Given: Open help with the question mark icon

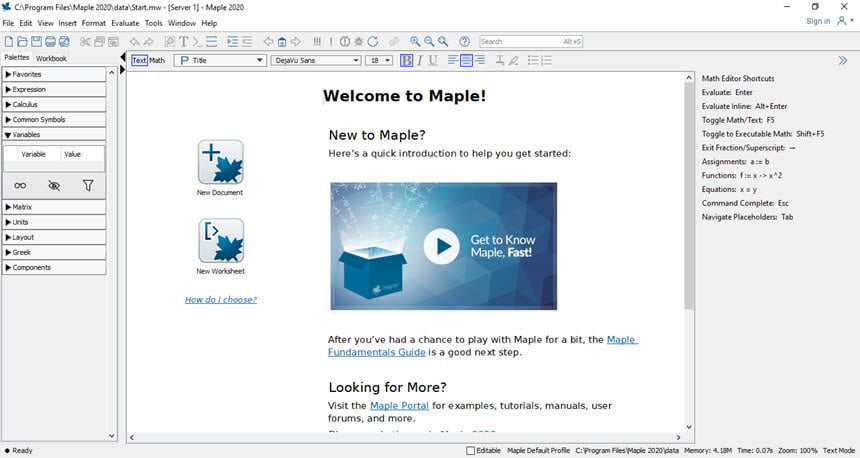Looking at the screenshot, I should [x=465, y=42].
